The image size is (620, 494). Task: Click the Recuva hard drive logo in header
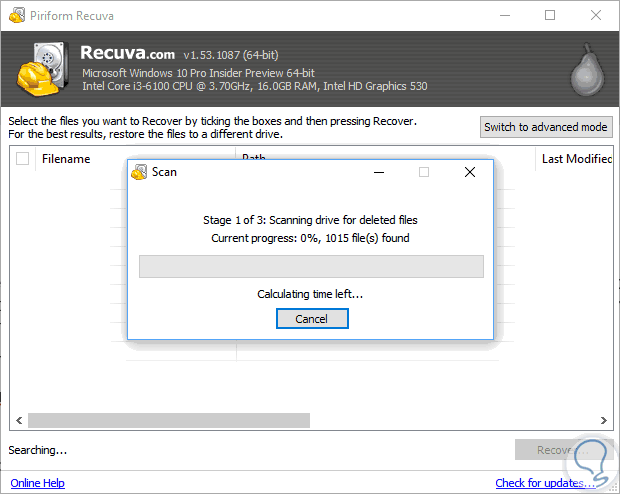(42, 68)
